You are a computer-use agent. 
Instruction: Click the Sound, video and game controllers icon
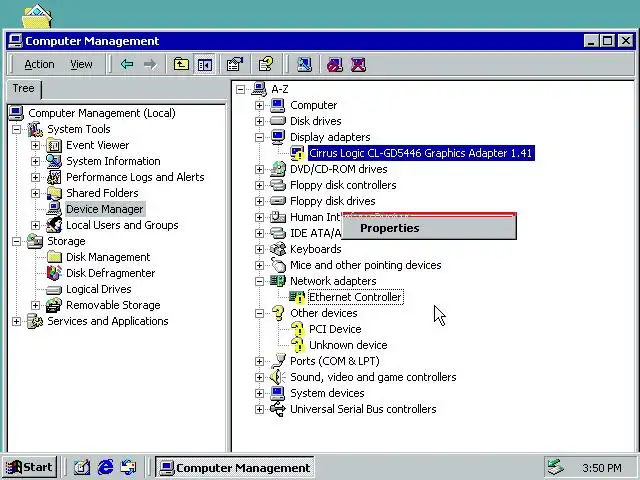point(278,377)
